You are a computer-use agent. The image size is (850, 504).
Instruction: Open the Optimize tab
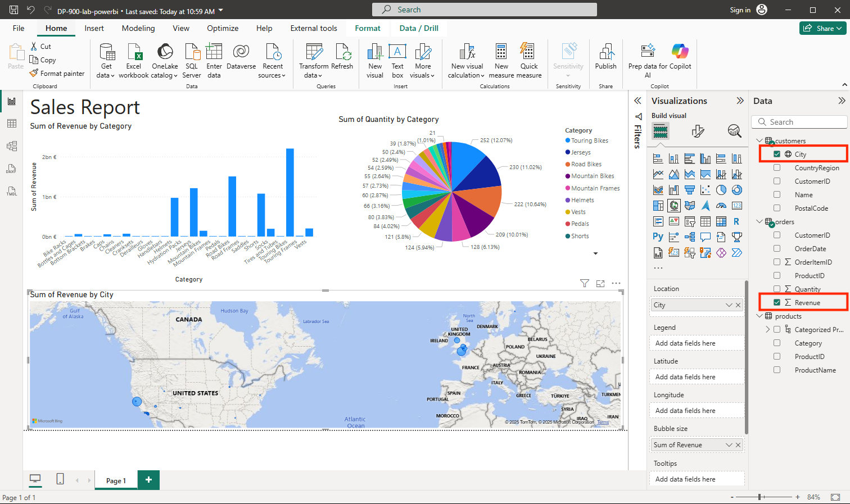(223, 28)
